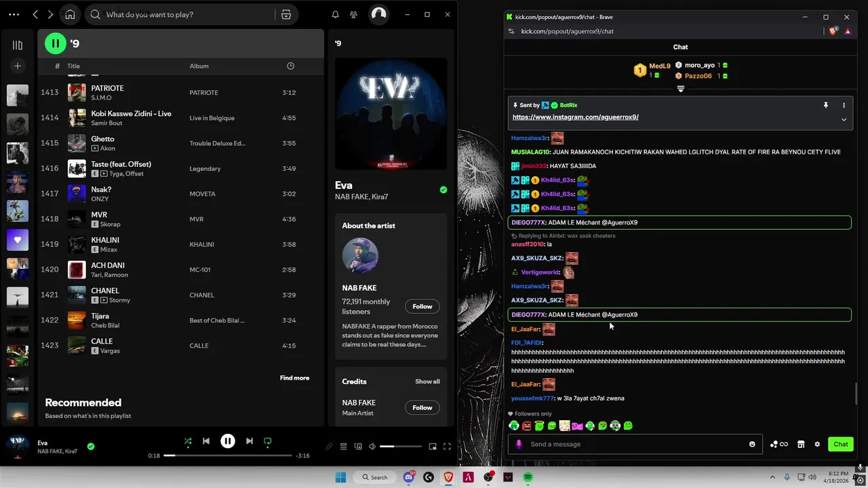Follow NAB FAKE in About the artist
The width and height of the screenshot is (868, 488).
pyautogui.click(x=422, y=306)
